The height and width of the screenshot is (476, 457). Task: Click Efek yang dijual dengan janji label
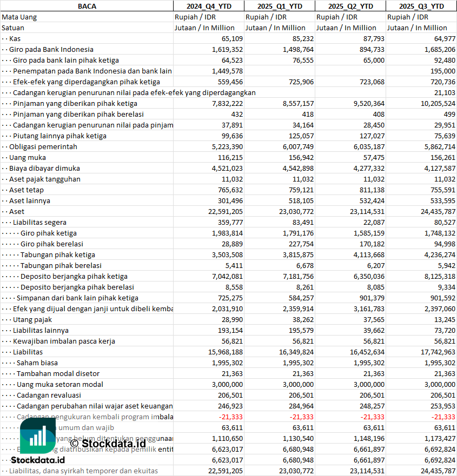93,309
